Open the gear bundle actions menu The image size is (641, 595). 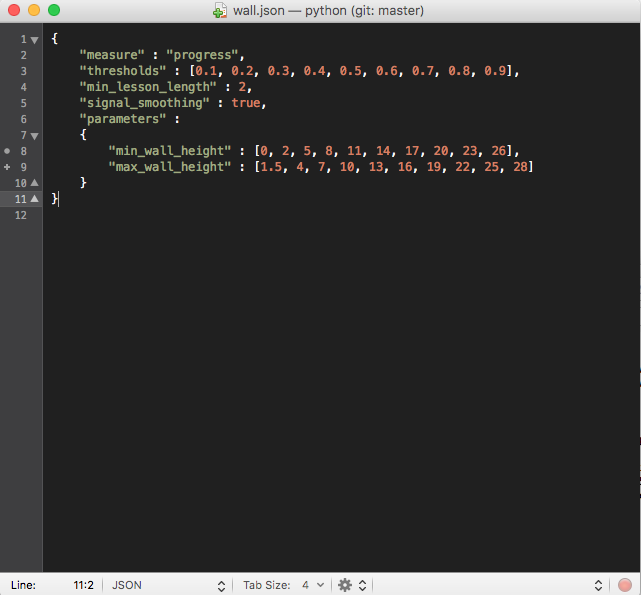tap(352, 585)
